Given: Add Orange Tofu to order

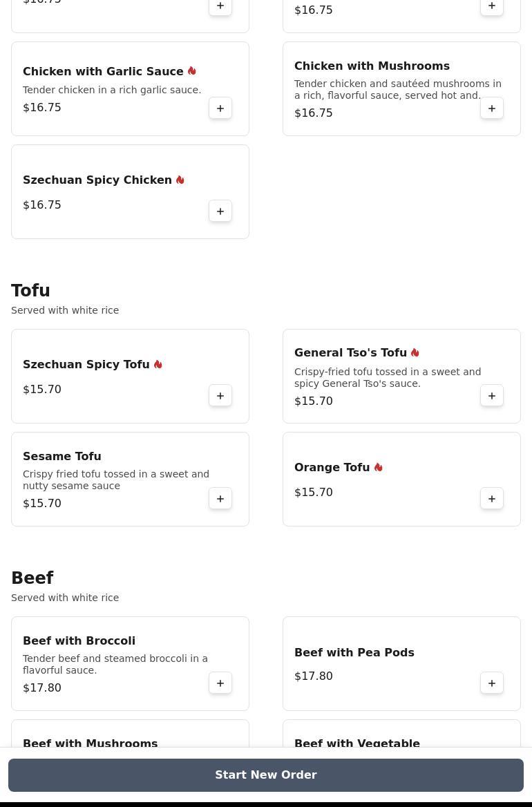Looking at the screenshot, I should (x=492, y=499).
